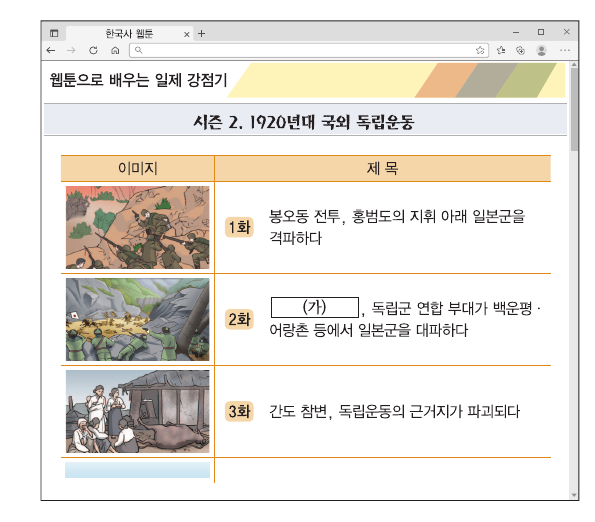Click the 웹툰으로 배우는 일제 강점기 title
595x522 pixels.
click(139, 80)
